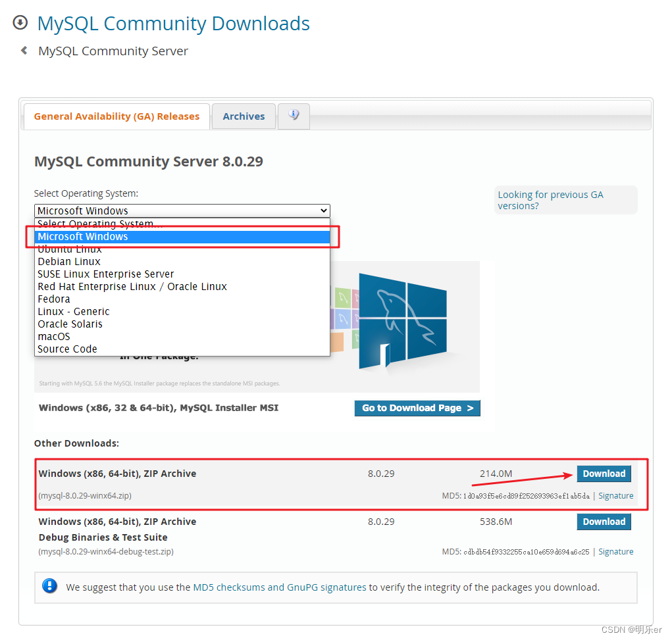
Task: Click the MySQL Community Downloads heading link
Action: (x=174, y=24)
